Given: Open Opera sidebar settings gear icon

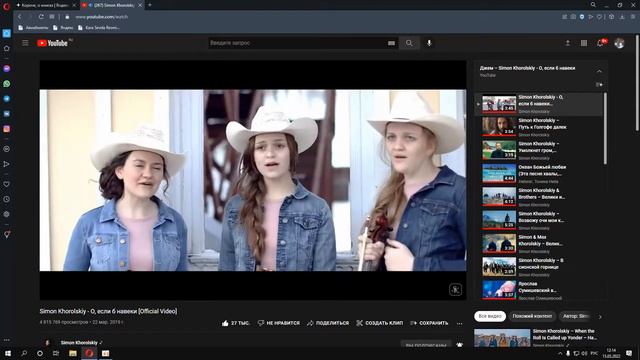Looking at the screenshot, I should click(x=7, y=214).
